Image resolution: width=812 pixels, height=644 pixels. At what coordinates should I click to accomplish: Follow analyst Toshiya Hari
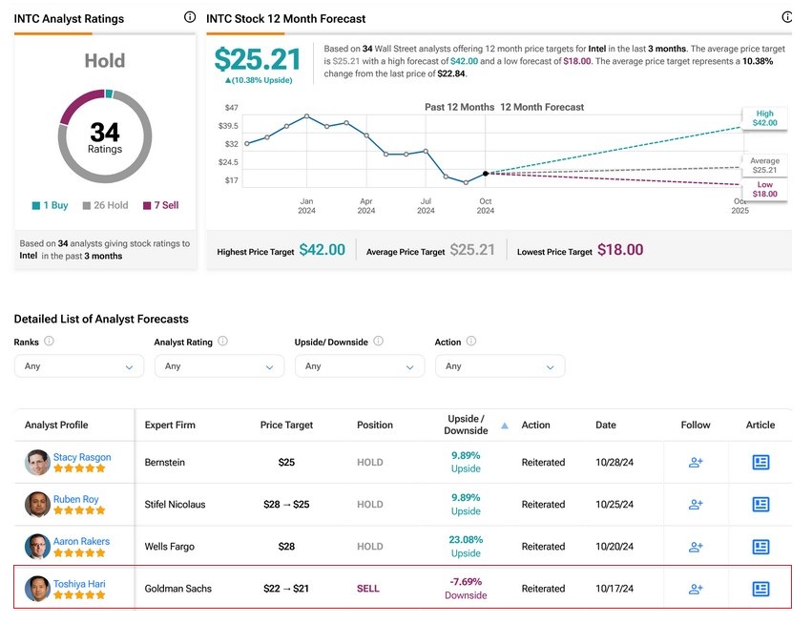696,589
